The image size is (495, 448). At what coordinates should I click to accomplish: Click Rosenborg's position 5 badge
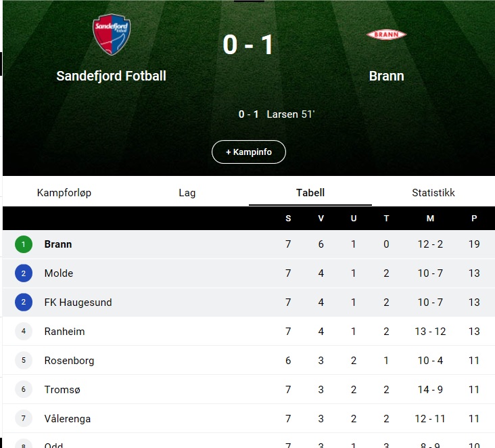(24, 361)
